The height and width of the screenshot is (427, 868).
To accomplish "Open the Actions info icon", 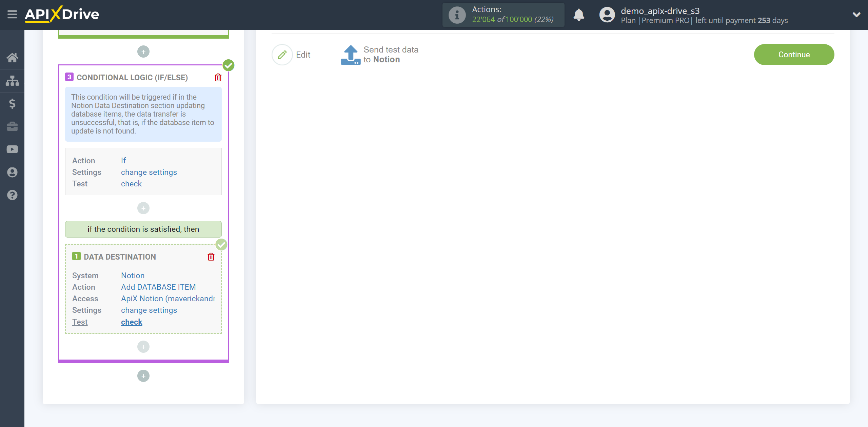I will (457, 15).
